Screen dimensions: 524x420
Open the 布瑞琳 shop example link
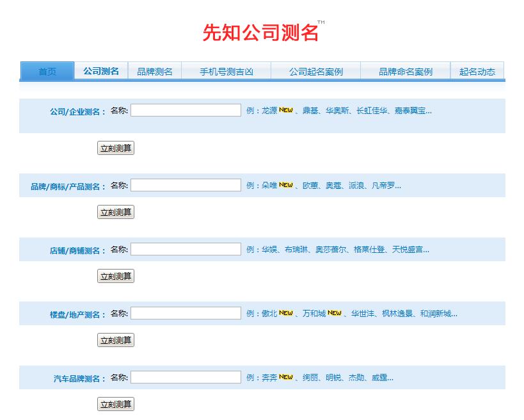click(296, 250)
